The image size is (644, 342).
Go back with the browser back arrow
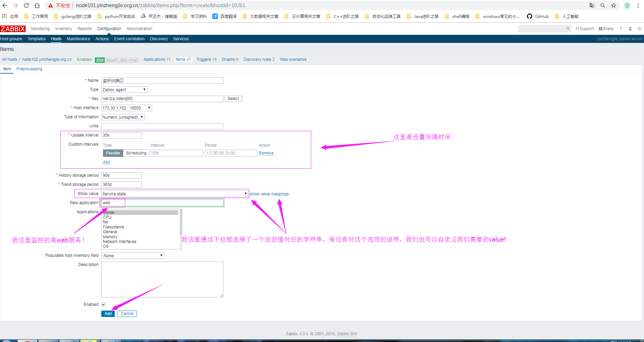(x=5, y=5)
